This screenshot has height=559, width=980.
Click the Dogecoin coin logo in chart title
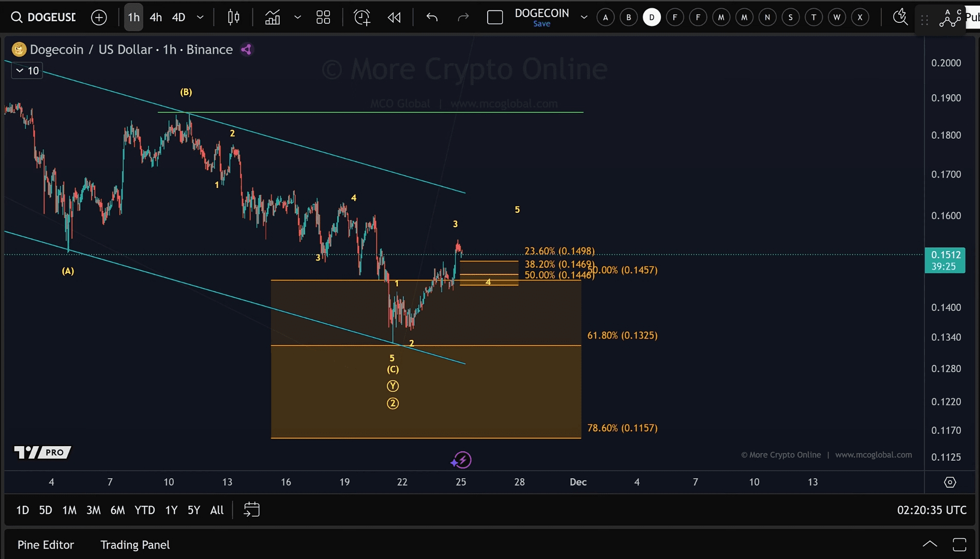coord(19,49)
